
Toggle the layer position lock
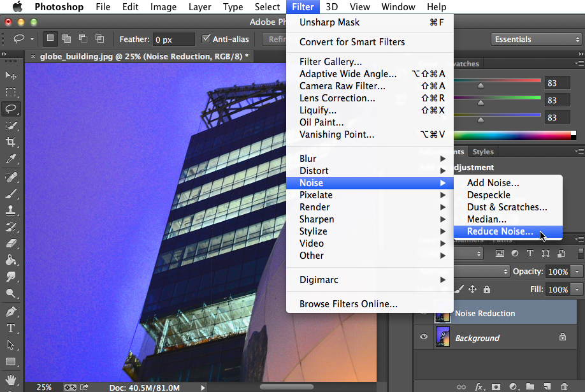[x=472, y=289]
